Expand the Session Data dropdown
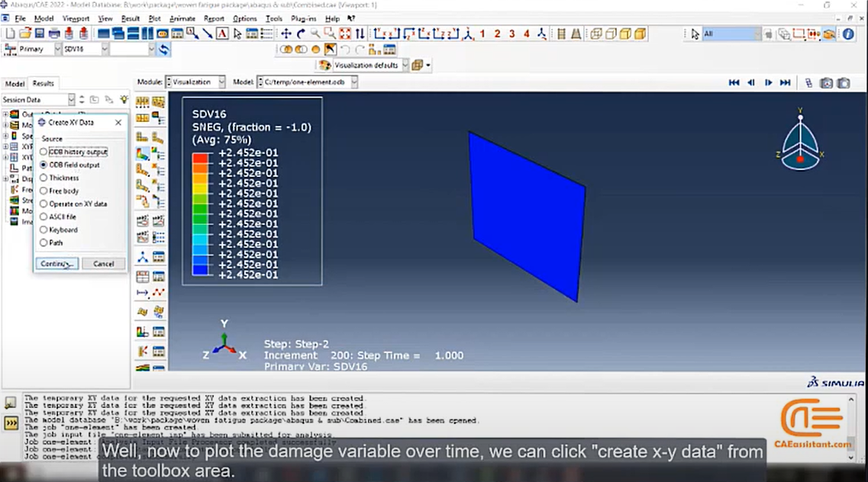This screenshot has width=868, height=482. pos(37,99)
